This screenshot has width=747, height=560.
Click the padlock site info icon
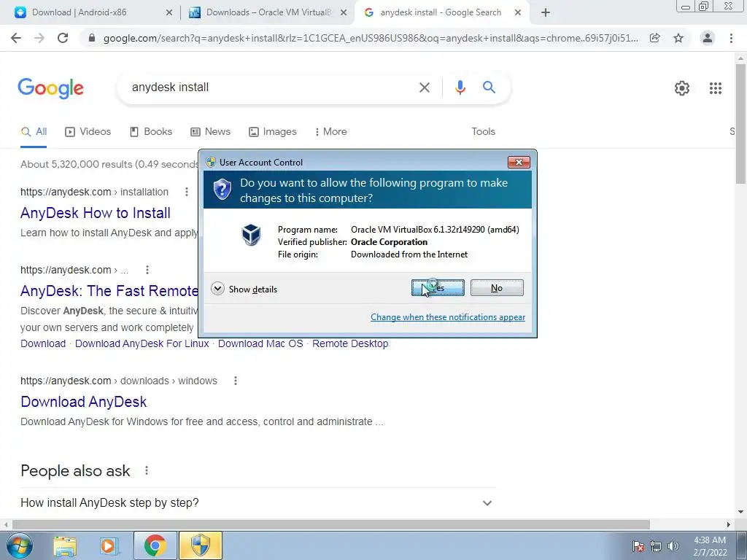coord(92,38)
